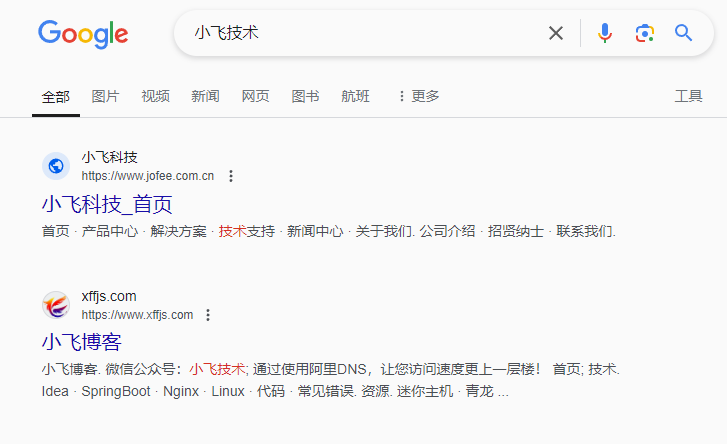
Task: Open the 工具 search tools
Action: click(x=688, y=96)
